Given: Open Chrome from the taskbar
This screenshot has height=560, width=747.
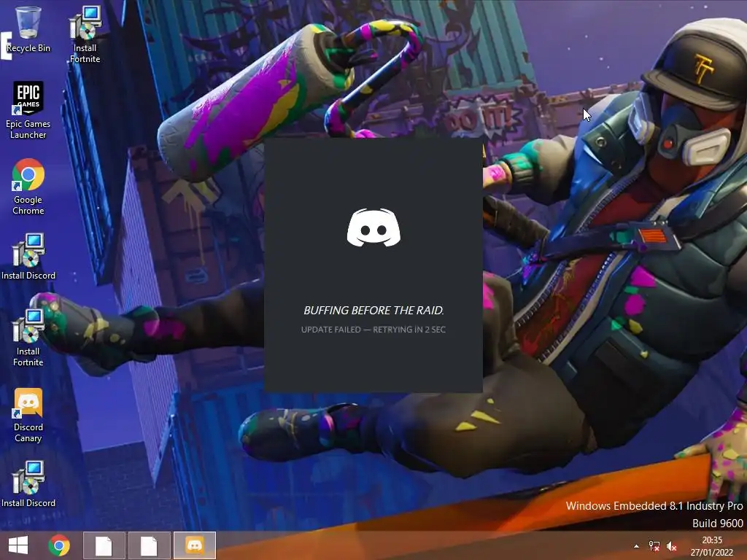Looking at the screenshot, I should tap(59, 545).
